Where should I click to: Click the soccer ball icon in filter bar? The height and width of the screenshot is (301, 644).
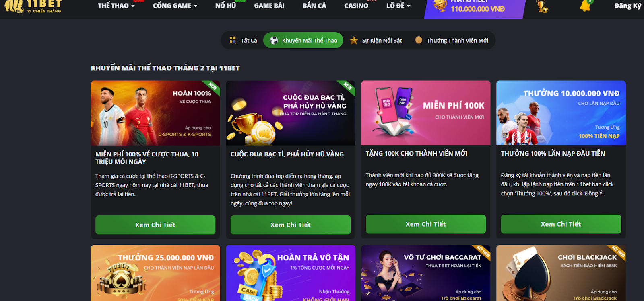click(274, 40)
